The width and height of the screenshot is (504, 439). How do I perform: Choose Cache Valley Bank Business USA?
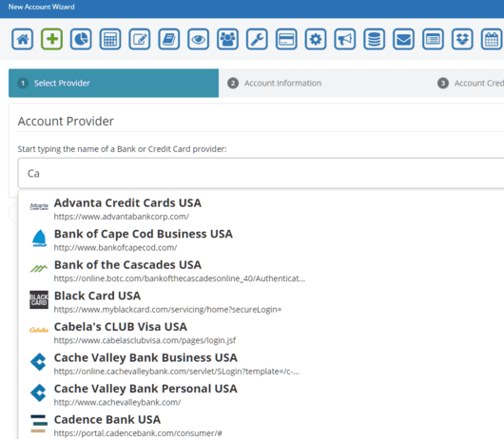(x=261, y=364)
